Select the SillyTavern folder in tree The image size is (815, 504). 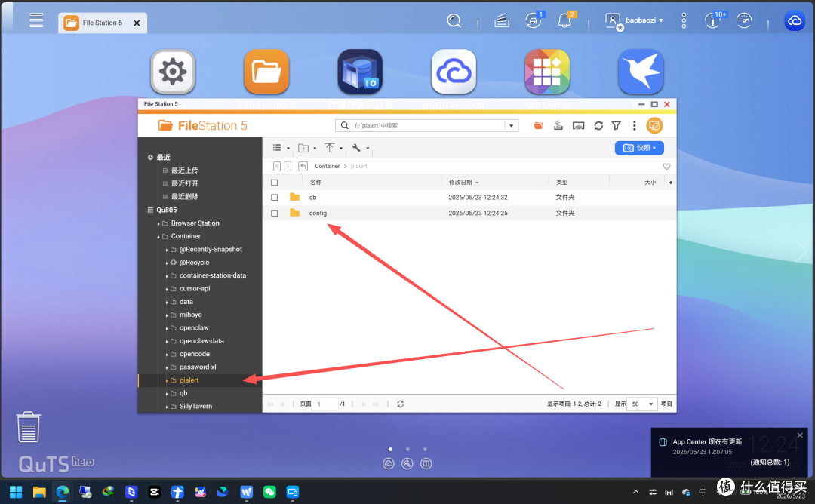click(x=195, y=407)
